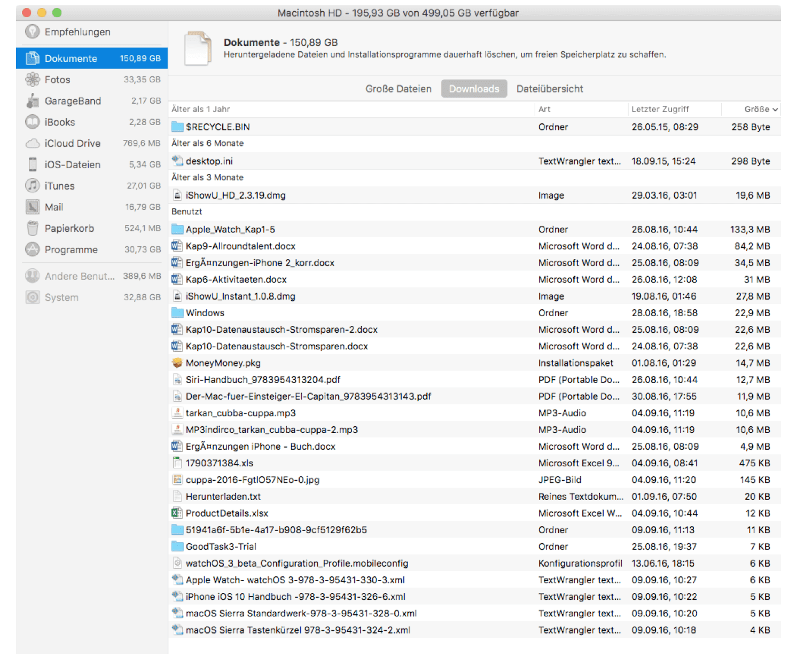Viewport: 812px width, 657px height.
Task: Select the Downloads tab
Action: 474,89
